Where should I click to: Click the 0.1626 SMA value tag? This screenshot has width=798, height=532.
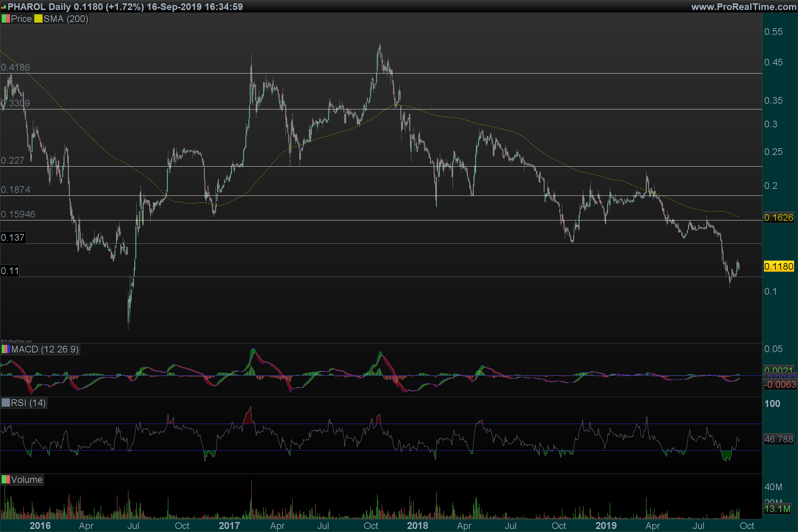[x=778, y=217]
